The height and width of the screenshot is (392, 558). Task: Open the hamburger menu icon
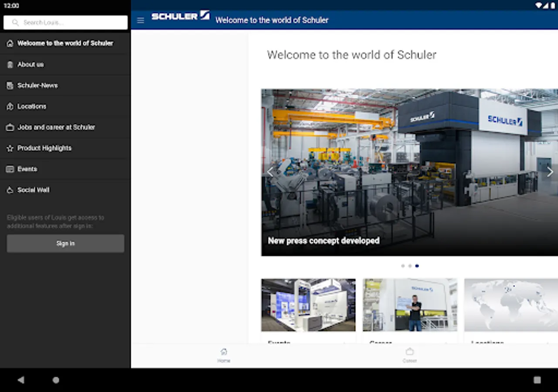coord(140,20)
